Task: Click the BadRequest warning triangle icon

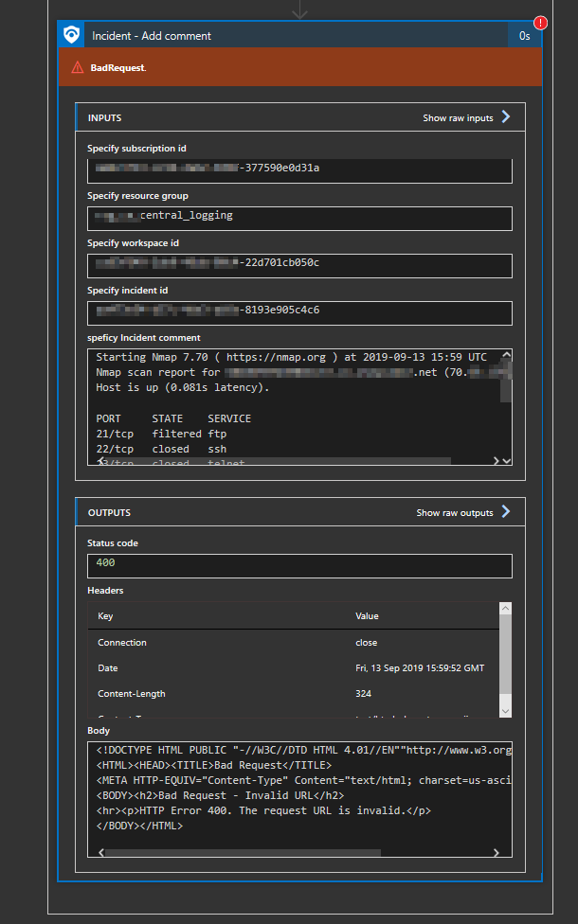Action: (78, 68)
